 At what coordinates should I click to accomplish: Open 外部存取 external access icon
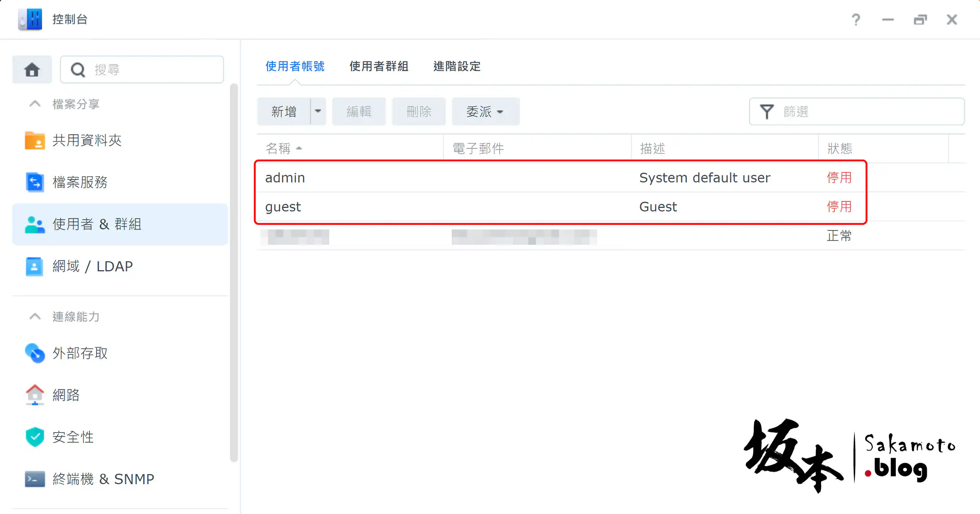pyautogui.click(x=34, y=353)
